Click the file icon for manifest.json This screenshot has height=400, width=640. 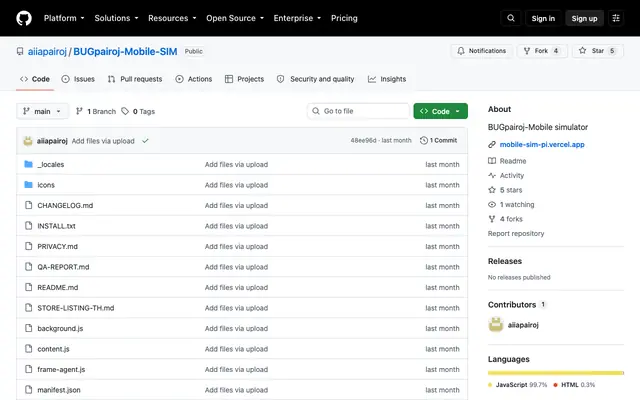click(x=28, y=389)
